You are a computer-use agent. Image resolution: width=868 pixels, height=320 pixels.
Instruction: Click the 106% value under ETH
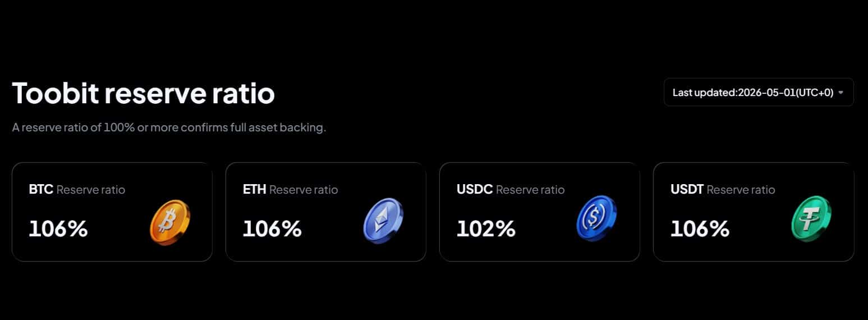(x=272, y=228)
